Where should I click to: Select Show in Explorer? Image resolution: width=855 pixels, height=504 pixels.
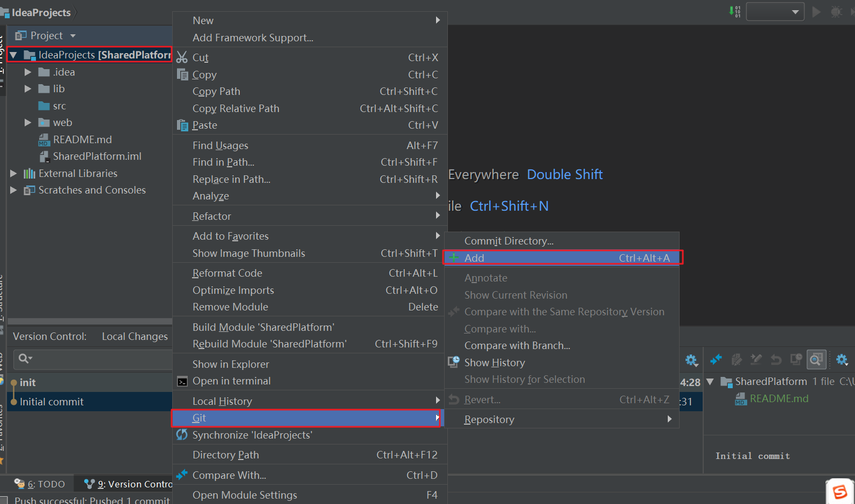(x=309, y=364)
